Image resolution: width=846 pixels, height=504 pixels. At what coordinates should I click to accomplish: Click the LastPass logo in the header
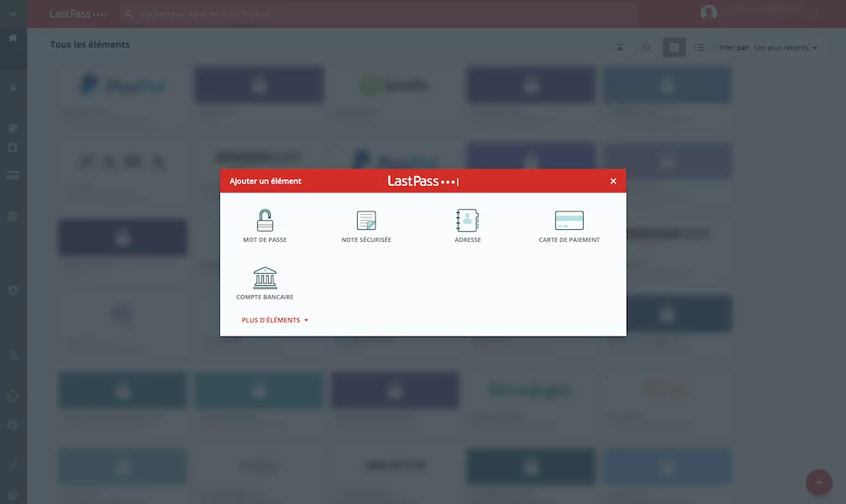[x=78, y=14]
